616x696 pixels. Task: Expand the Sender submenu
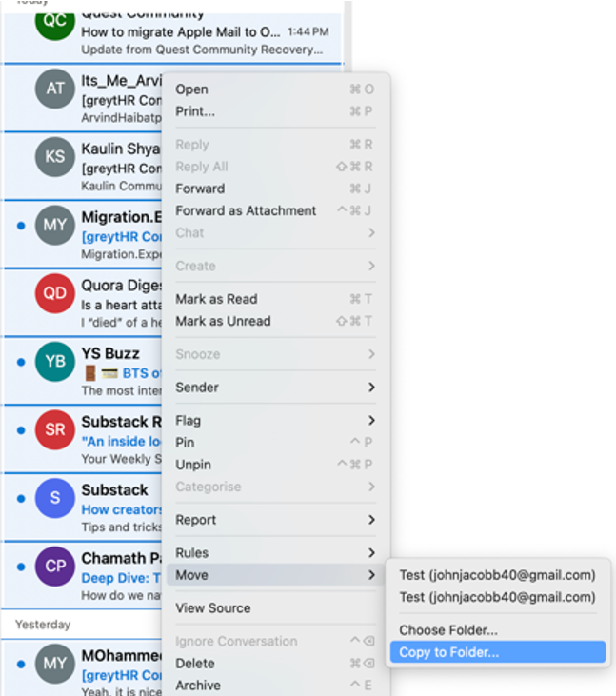coord(275,388)
